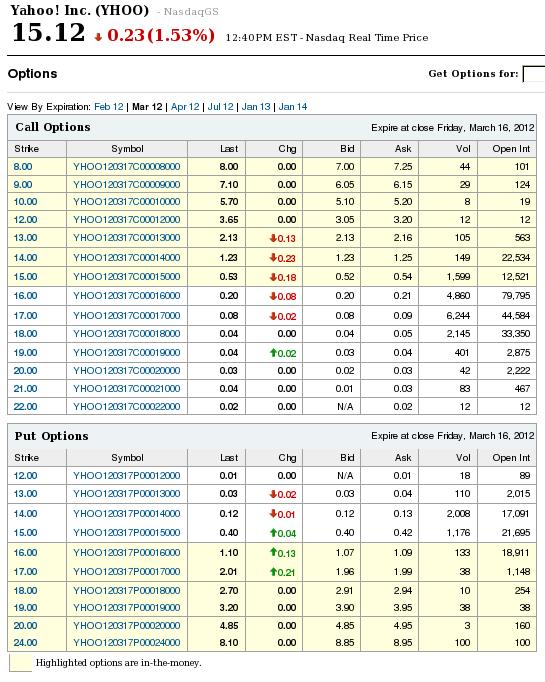Switch to Apr 12 expiration
Viewport: 545px width, 682px height.
pos(185,107)
